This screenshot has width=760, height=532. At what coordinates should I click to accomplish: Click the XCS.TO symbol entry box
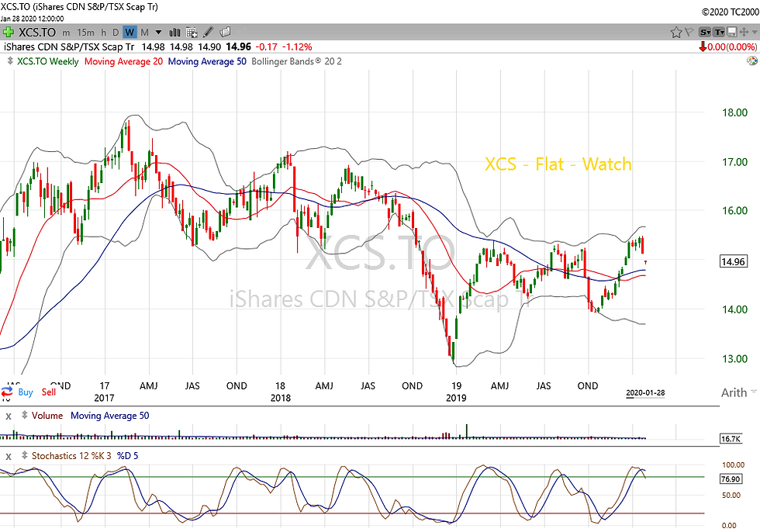37,33
